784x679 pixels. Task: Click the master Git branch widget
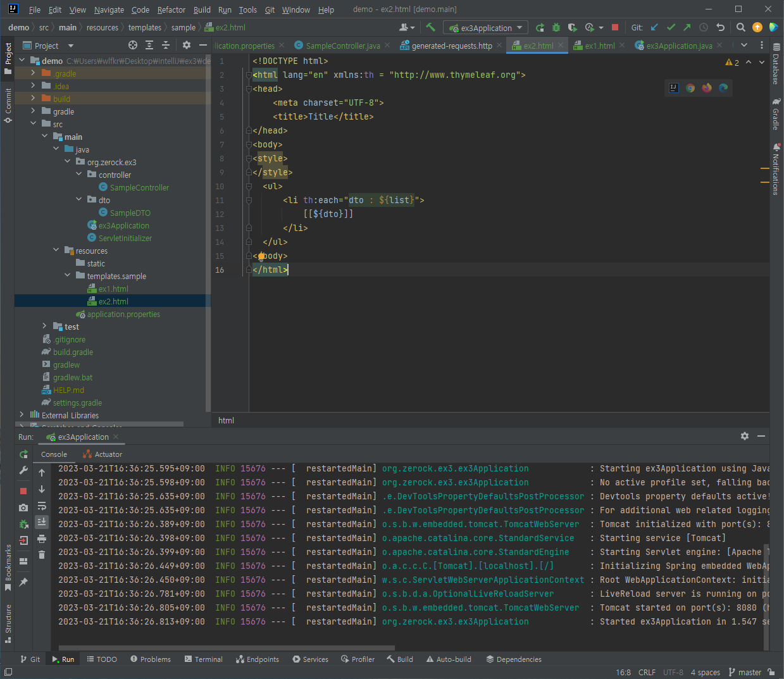point(745,672)
